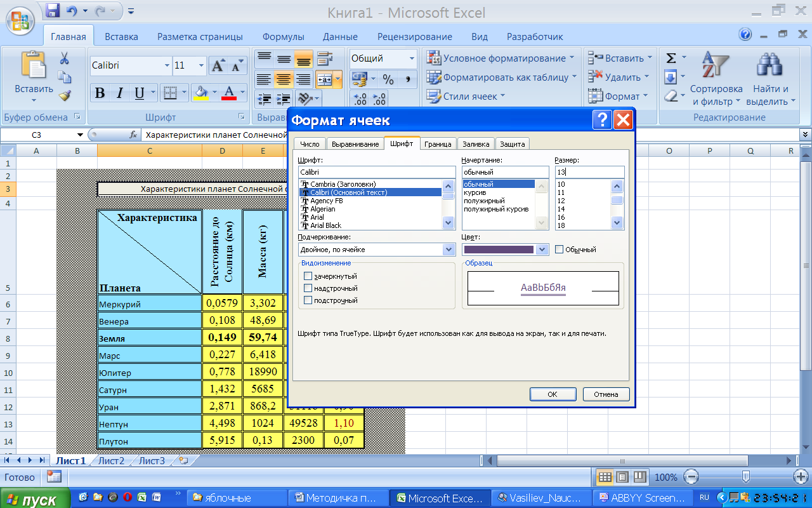This screenshot has height=508, width=812.
Task: Open the Цвет font color dropdown
Action: point(542,250)
